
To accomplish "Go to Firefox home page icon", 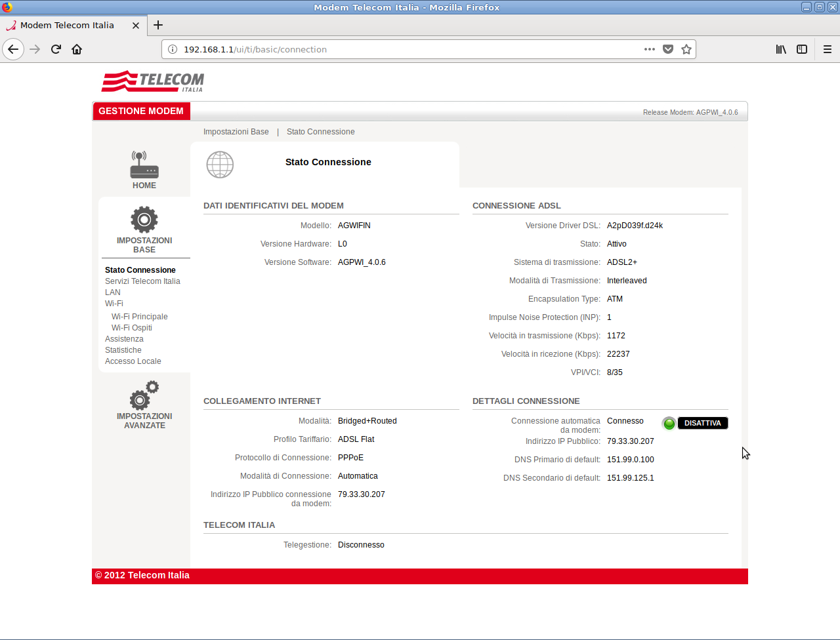I will click(x=77, y=49).
